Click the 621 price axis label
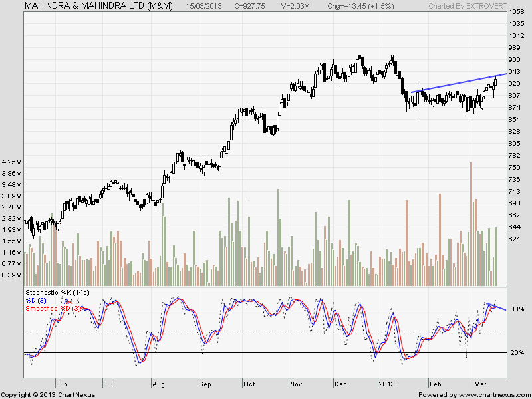This screenshot has height=399, width=532. (x=514, y=239)
